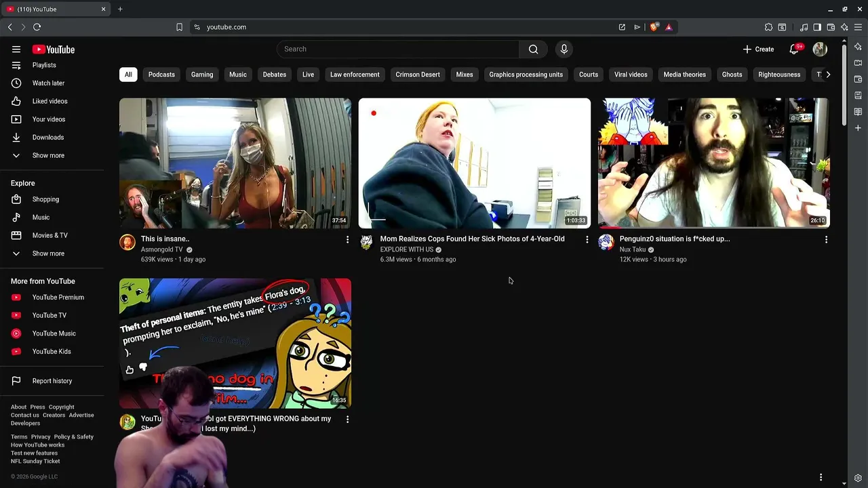Open YouTube Premium link

tap(52, 297)
